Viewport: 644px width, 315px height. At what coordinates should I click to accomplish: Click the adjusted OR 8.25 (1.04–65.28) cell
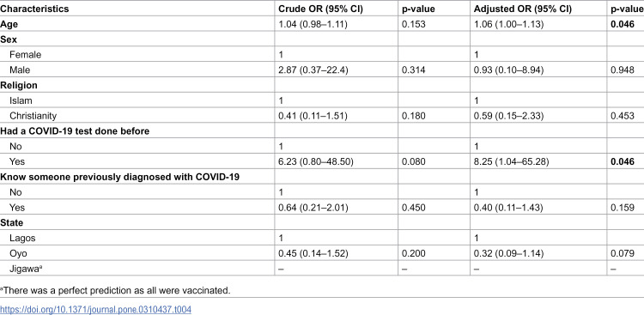pyautogui.click(x=512, y=162)
